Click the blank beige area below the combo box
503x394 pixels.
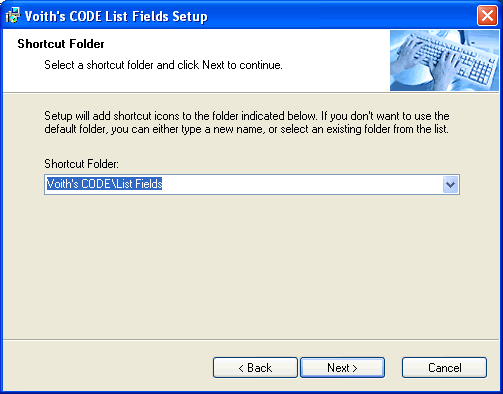(x=252, y=267)
